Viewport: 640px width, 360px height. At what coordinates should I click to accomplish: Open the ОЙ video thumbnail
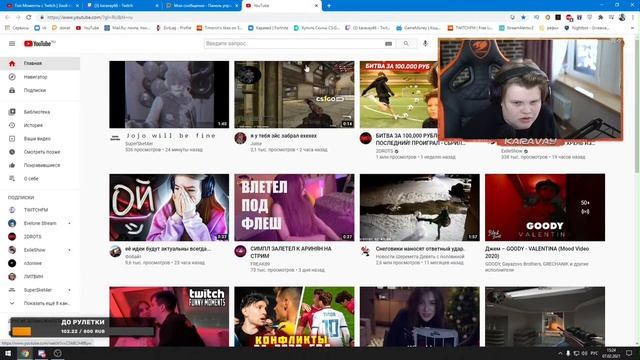[169, 207]
